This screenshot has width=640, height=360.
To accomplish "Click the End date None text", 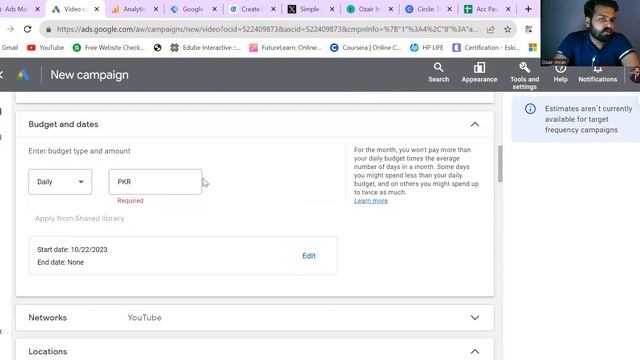I will tap(60, 262).
